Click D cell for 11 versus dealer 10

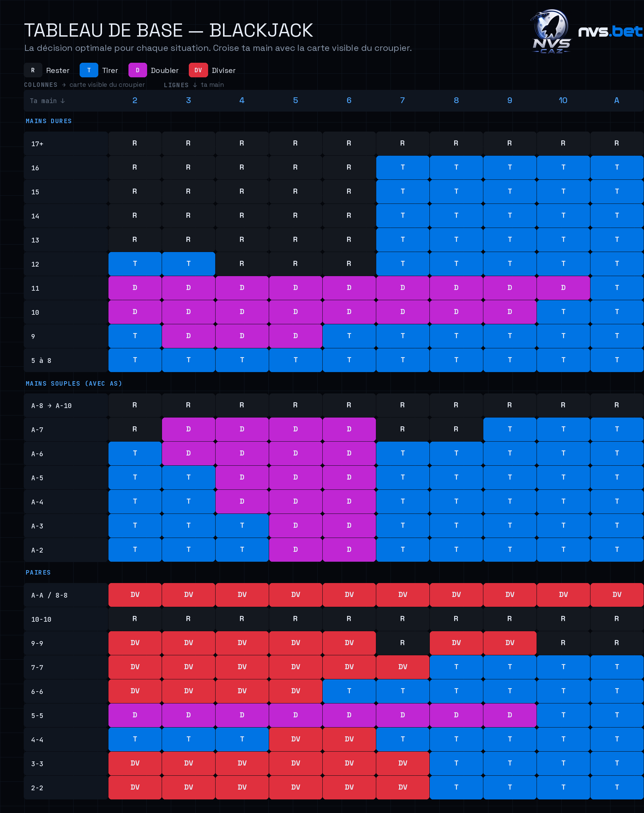563,288
